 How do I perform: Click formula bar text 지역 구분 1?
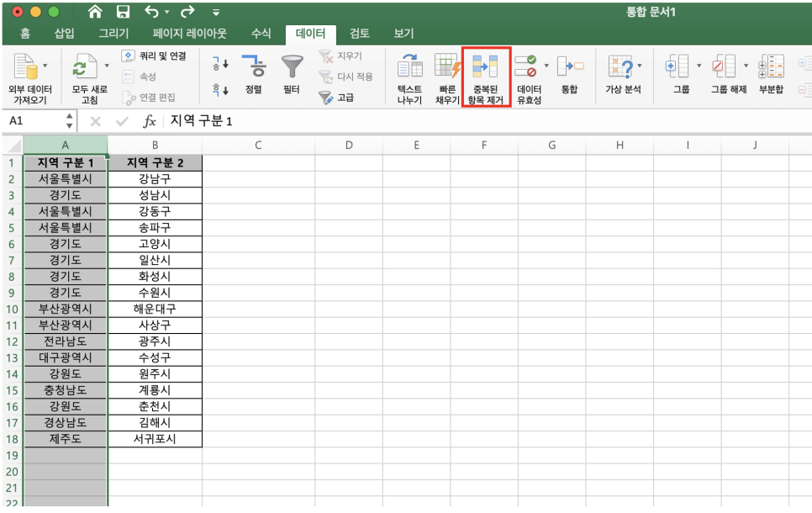coord(202,121)
